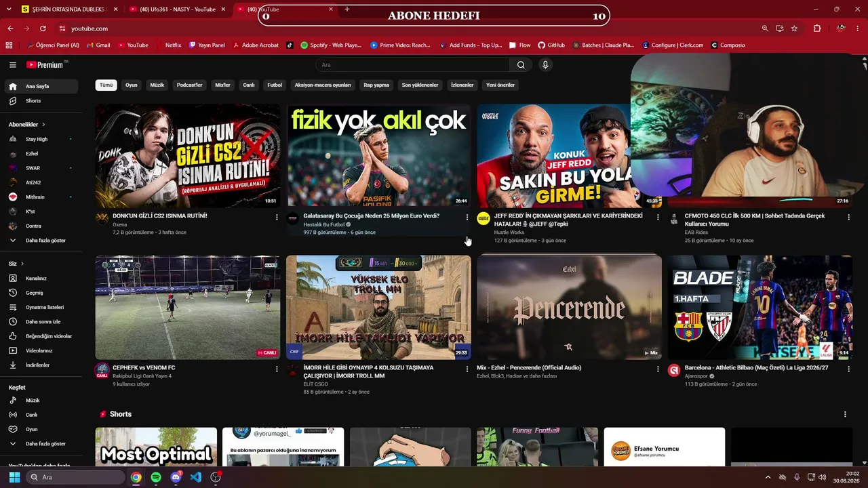Open options menu for CEPHEFK vs VENOM FC
The width and height of the screenshot is (868, 488).
[277, 369]
